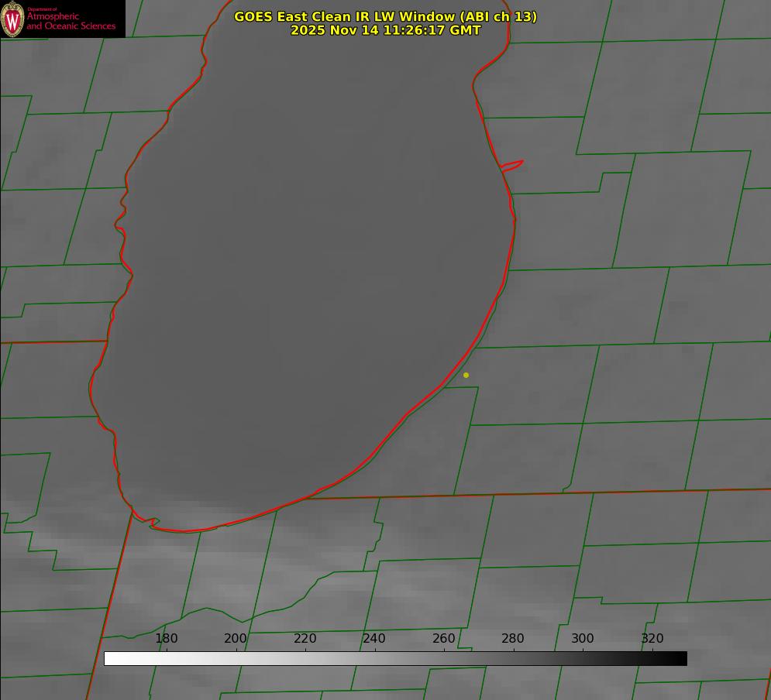The height and width of the screenshot is (700, 771).
Task: Click the small red inlet on eastern shoreline
Action: pos(512,164)
